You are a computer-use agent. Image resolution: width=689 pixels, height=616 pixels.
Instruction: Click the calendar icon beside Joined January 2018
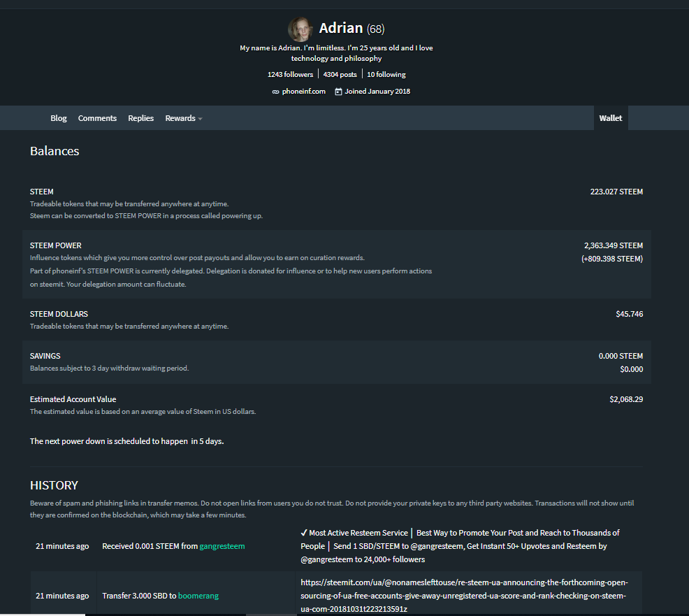pyautogui.click(x=338, y=92)
